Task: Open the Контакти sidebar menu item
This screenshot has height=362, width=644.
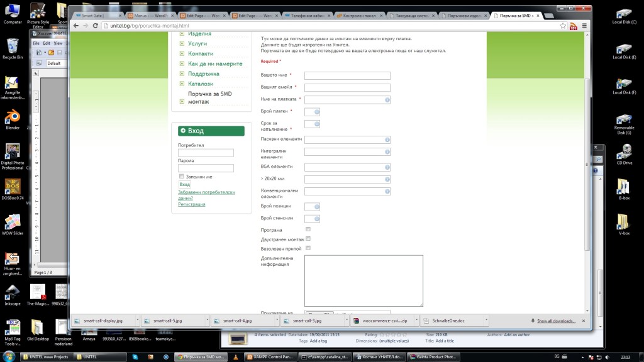Action: pos(201,54)
